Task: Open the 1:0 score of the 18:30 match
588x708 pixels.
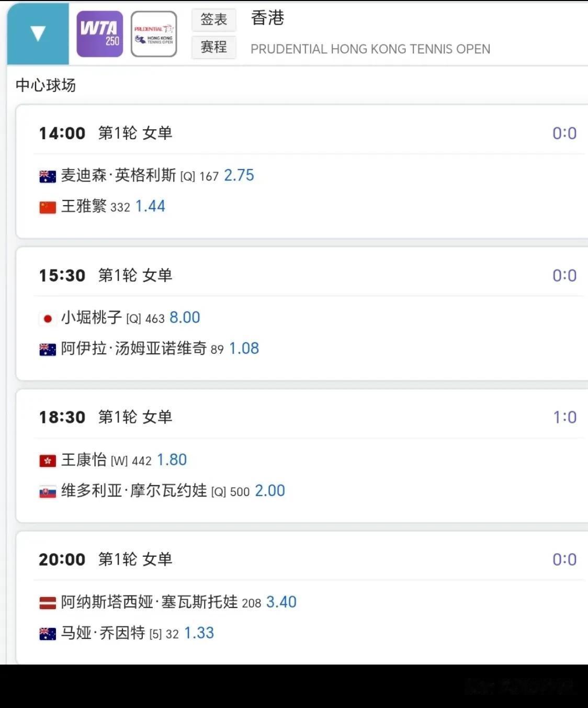Action: click(x=564, y=417)
